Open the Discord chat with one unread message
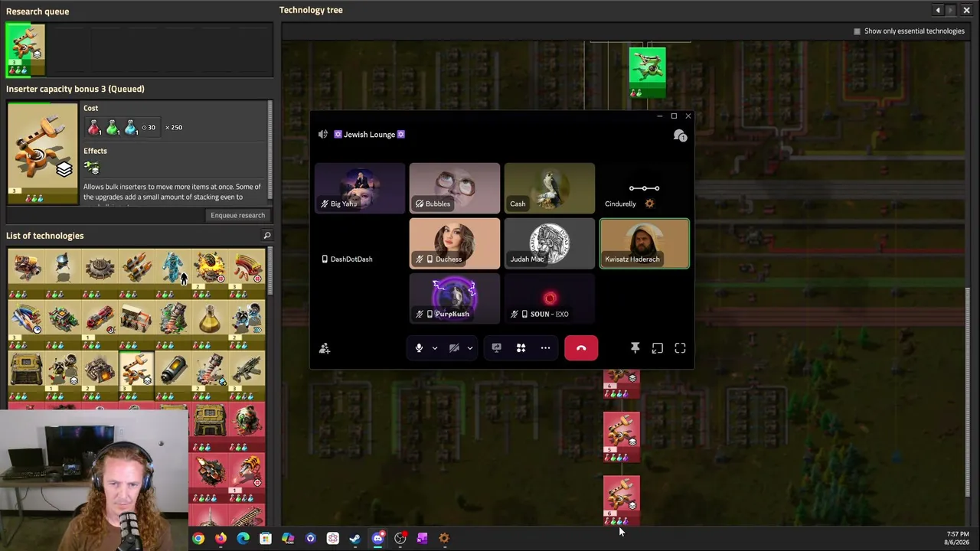 click(680, 135)
